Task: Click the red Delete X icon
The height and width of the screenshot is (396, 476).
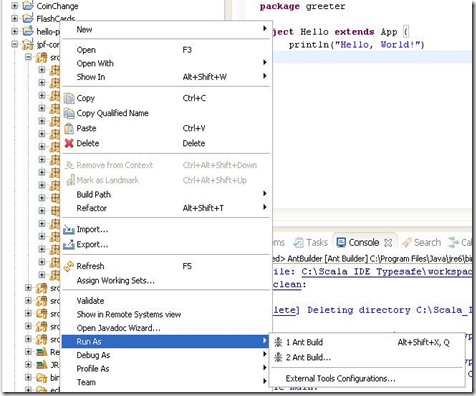Action: click(69, 143)
